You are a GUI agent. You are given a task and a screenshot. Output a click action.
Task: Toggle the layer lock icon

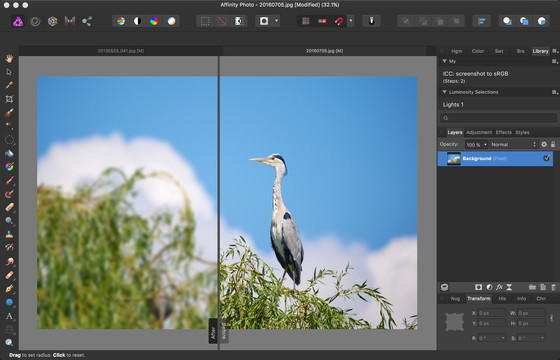pos(553,144)
